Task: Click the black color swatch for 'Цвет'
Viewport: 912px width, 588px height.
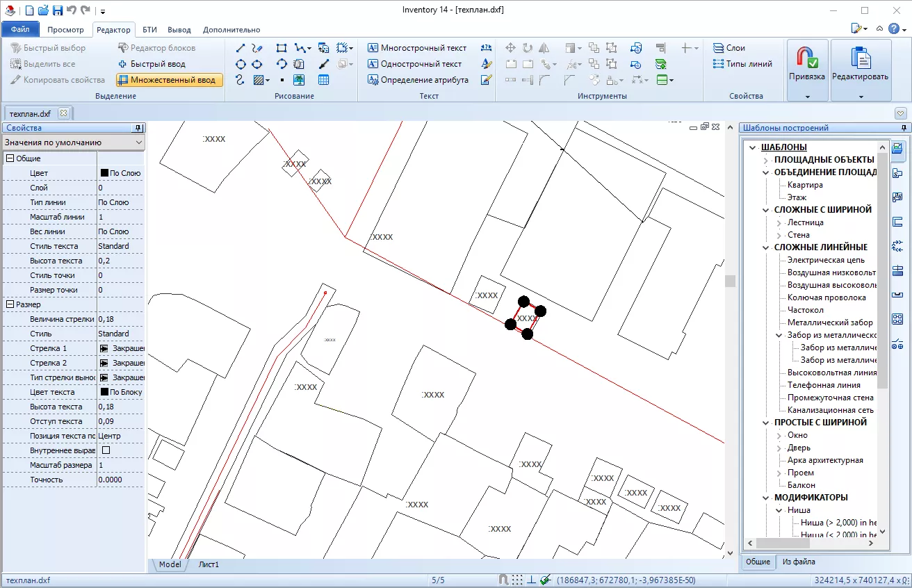Action: coord(105,173)
